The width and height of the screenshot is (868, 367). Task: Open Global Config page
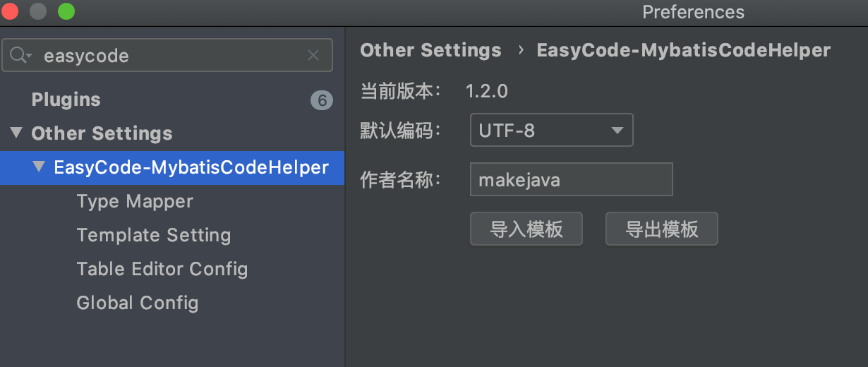(x=138, y=303)
